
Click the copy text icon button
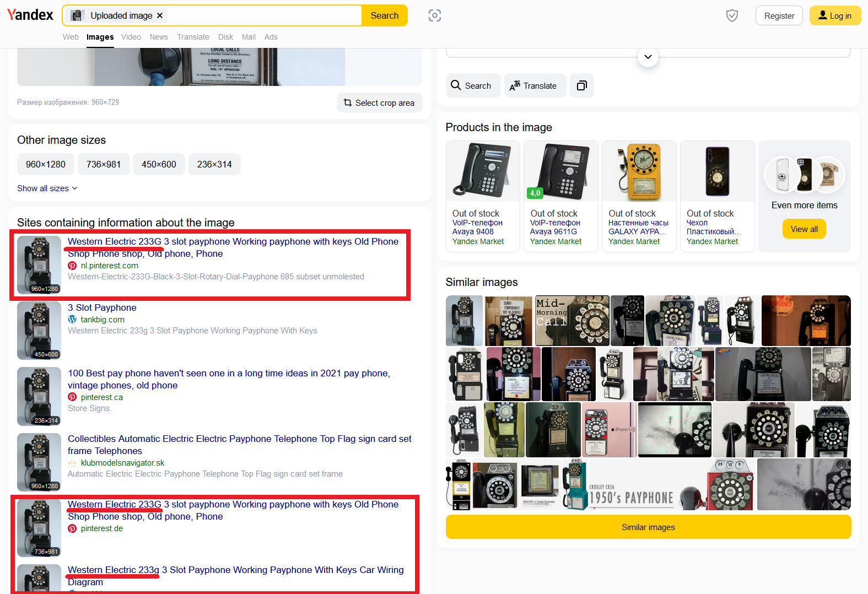pyautogui.click(x=582, y=85)
